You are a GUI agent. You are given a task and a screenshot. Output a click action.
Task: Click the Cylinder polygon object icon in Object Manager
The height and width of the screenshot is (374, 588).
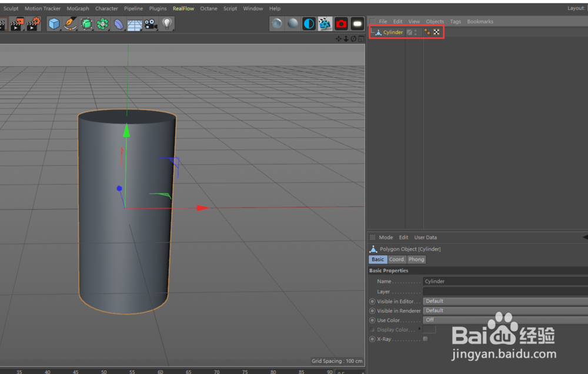click(379, 32)
